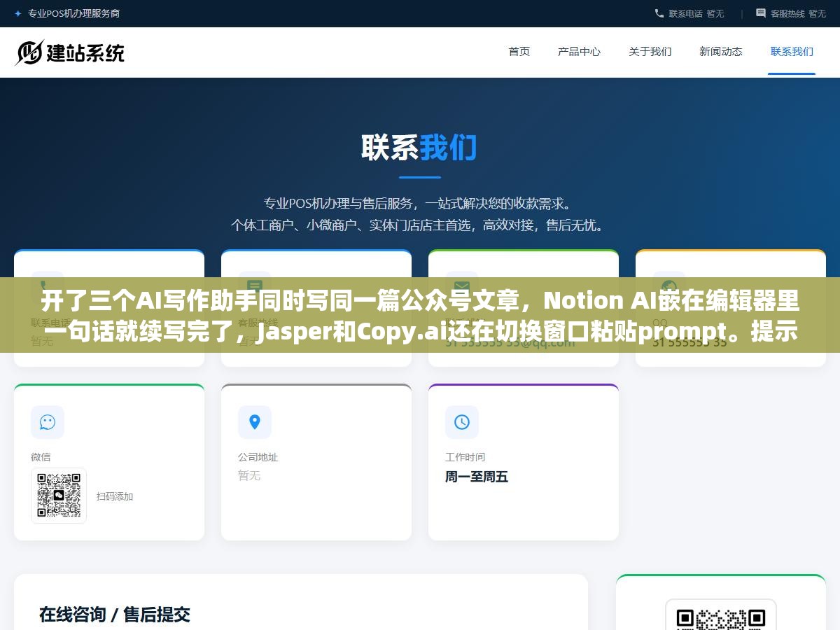
Task: Select the 联系我们 nav item
Action: (792, 51)
